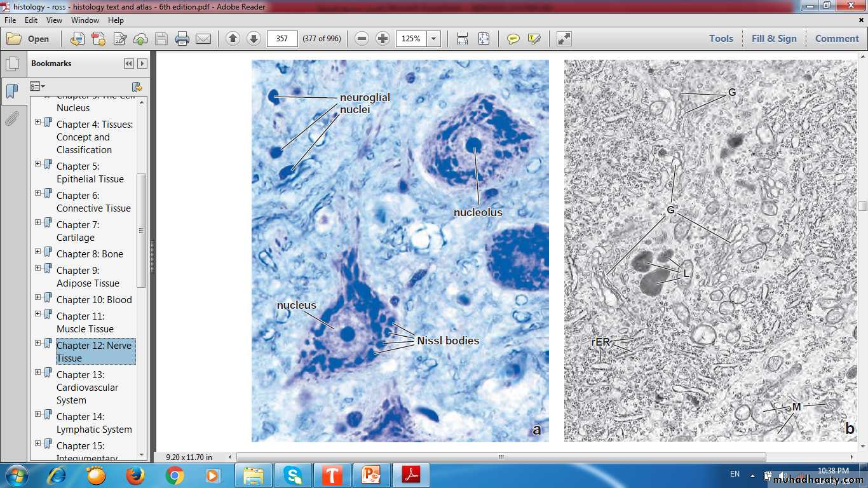Toggle read mode full-view icon
Image resolution: width=868 pixels, height=488 pixels.
tap(564, 39)
